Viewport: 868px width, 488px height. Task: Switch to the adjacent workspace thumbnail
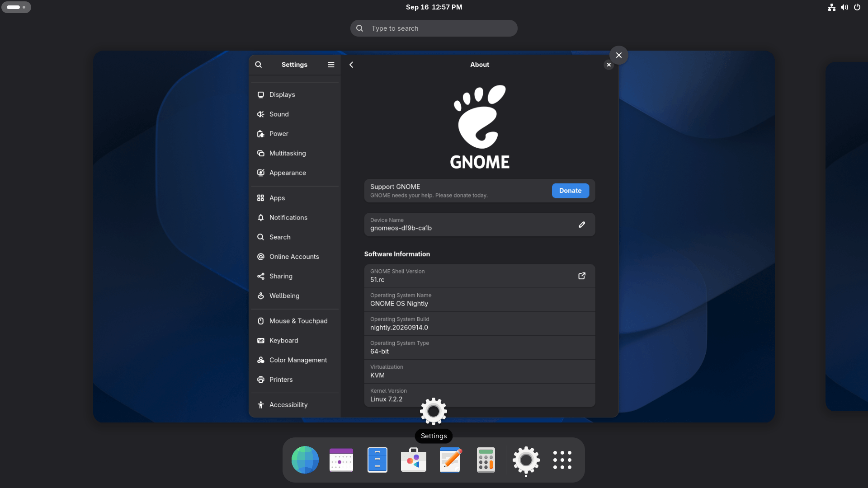click(847, 236)
